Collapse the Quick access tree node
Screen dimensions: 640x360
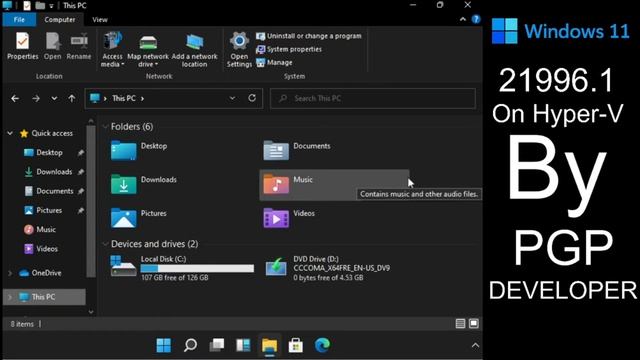pos(10,133)
